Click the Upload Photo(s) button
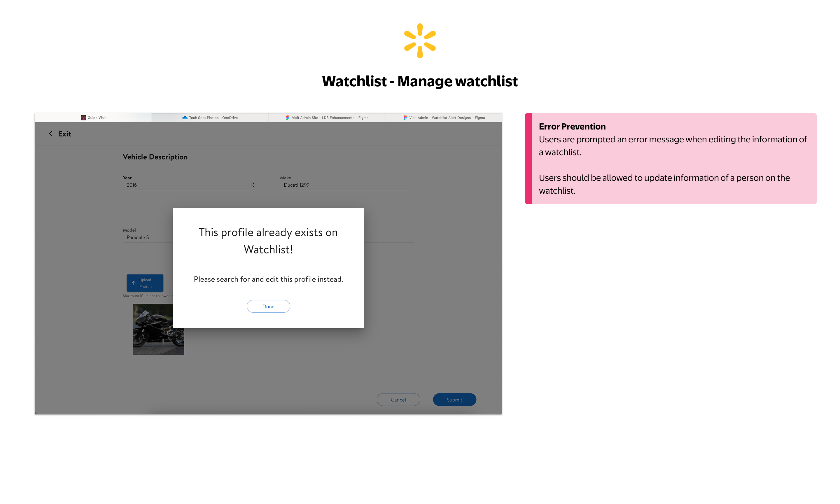Screen dimensions: 840x504 [145, 283]
